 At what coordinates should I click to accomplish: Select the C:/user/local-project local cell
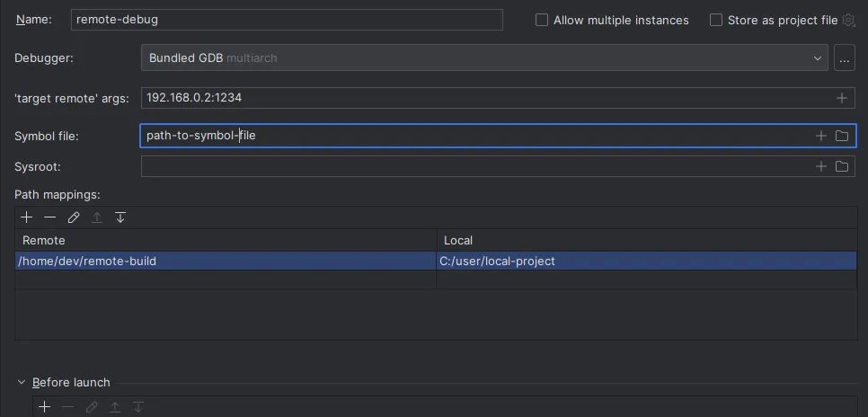645,261
